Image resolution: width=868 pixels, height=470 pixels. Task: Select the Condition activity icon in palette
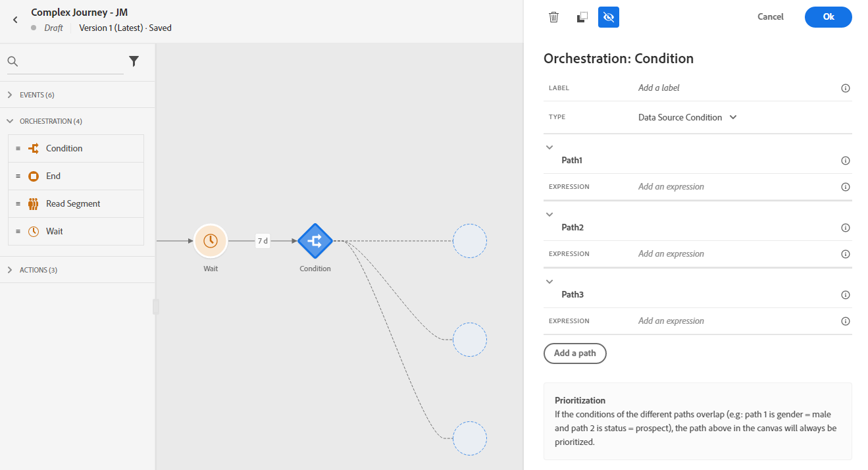pyautogui.click(x=34, y=149)
